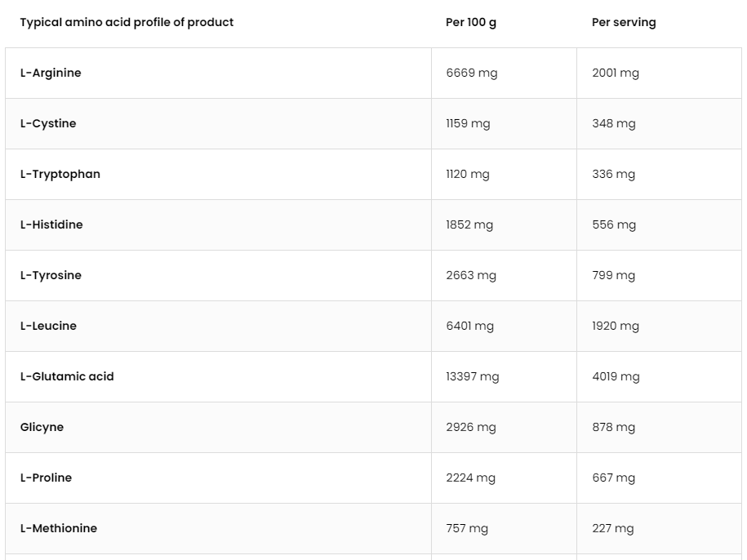Select the L-Methionine row label
Image resolution: width=747 pixels, height=560 pixels.
[x=59, y=528]
